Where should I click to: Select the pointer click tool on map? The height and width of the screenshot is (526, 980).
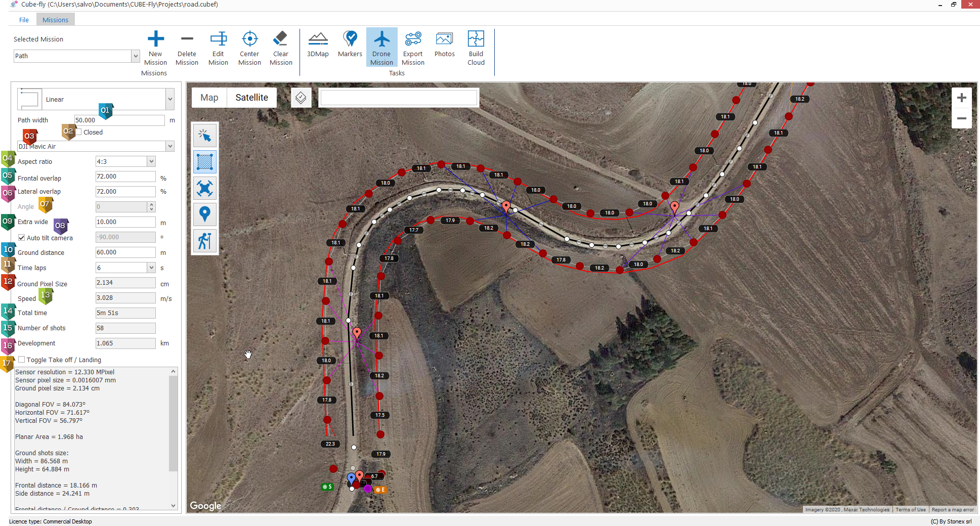point(204,136)
